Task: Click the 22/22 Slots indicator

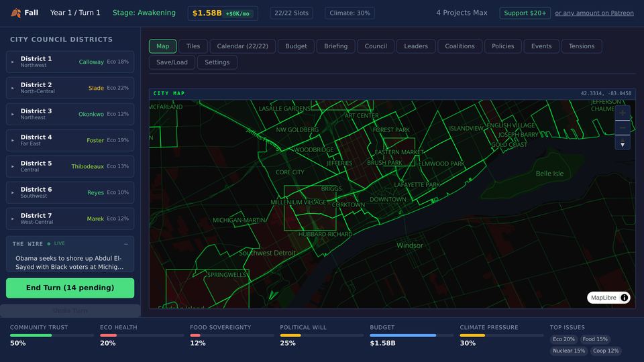Action: (x=291, y=13)
